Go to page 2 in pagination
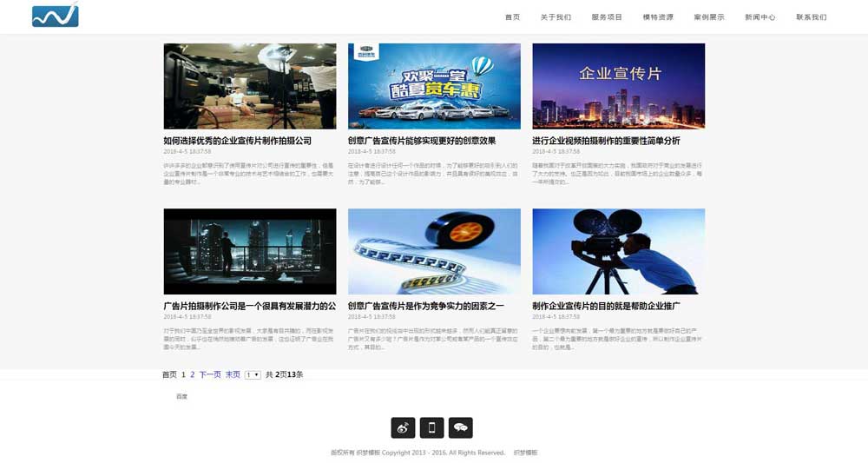The width and height of the screenshot is (868, 463). pos(193,375)
